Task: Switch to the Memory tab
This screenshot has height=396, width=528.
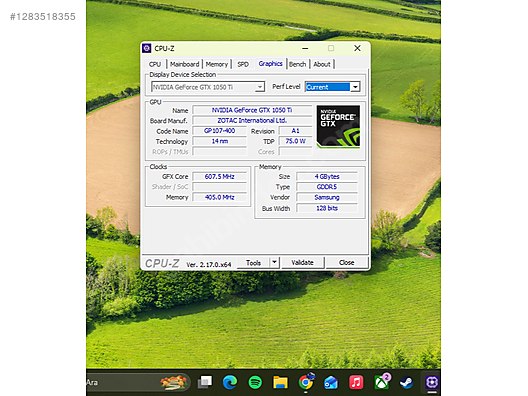Action: pyautogui.click(x=217, y=64)
